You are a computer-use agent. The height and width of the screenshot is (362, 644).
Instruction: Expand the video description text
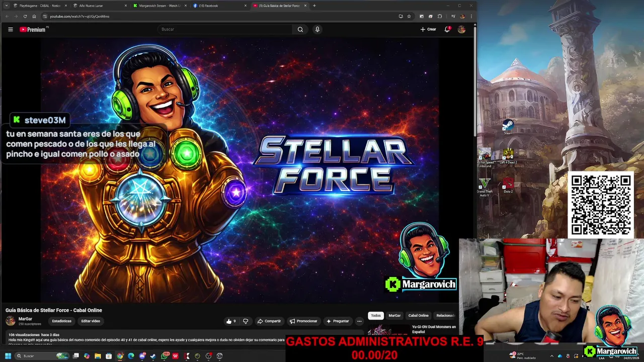(x=146, y=340)
